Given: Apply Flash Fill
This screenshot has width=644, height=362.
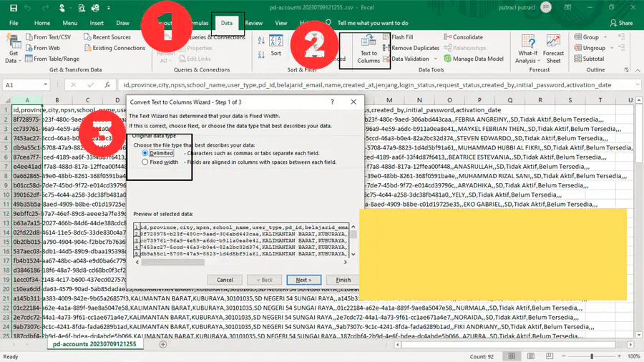Looking at the screenshot, I should point(398,37).
